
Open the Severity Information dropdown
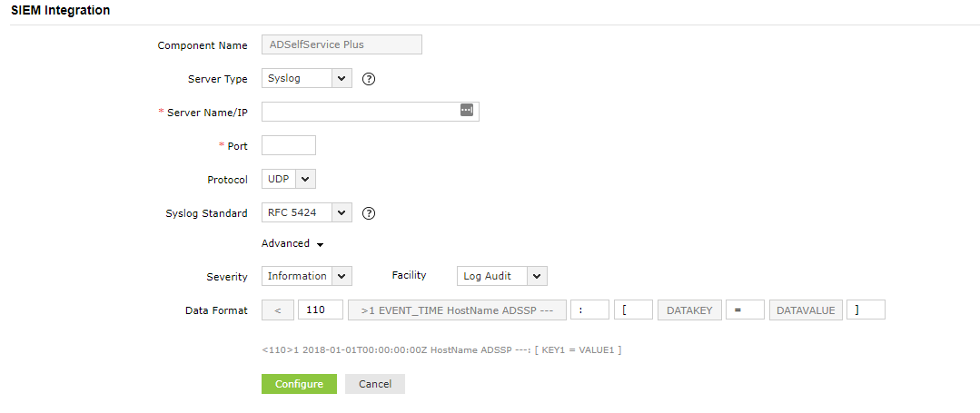tap(306, 276)
